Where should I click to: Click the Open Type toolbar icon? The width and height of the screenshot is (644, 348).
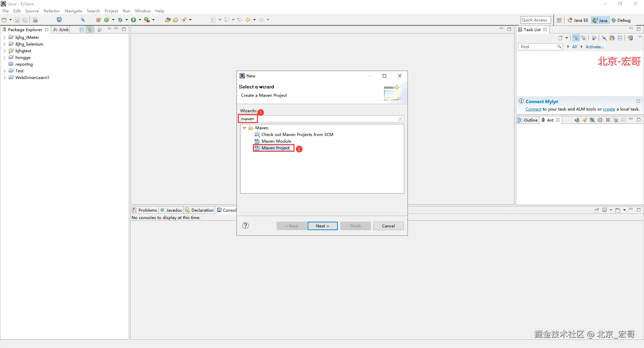click(x=168, y=20)
